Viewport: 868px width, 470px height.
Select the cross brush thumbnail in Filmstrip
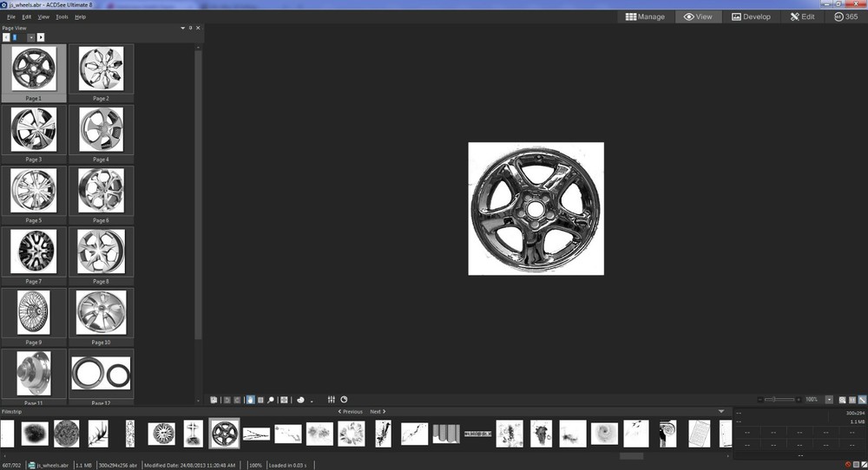[x=194, y=433]
